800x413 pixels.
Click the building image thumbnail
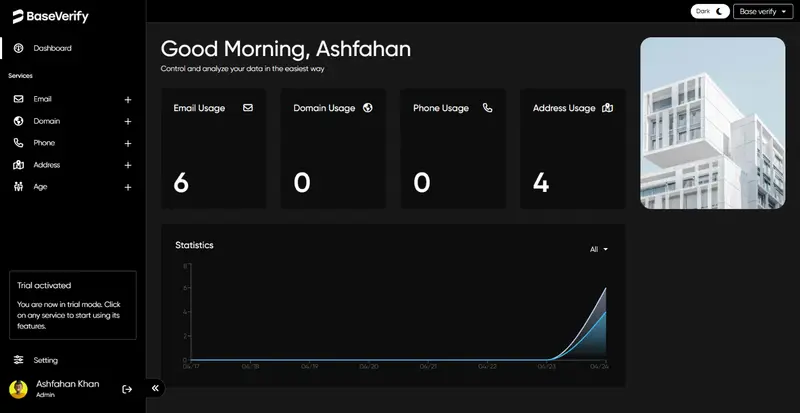pyautogui.click(x=712, y=123)
